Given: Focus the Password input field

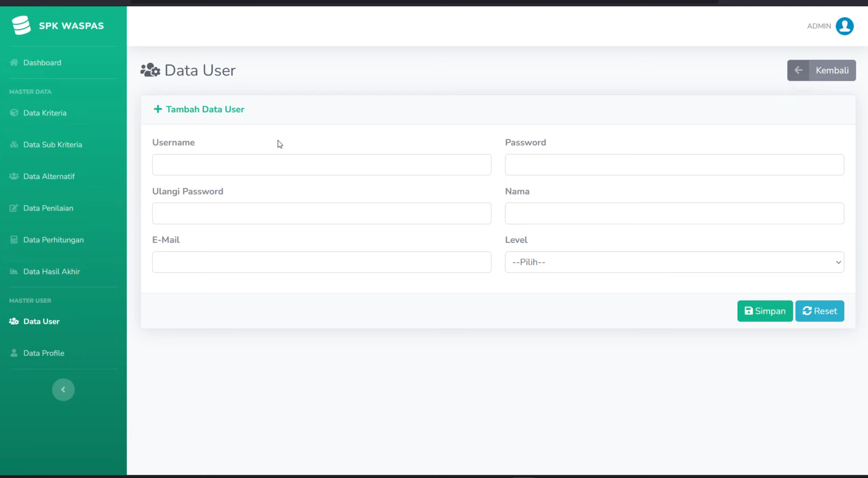Looking at the screenshot, I should 675,165.
